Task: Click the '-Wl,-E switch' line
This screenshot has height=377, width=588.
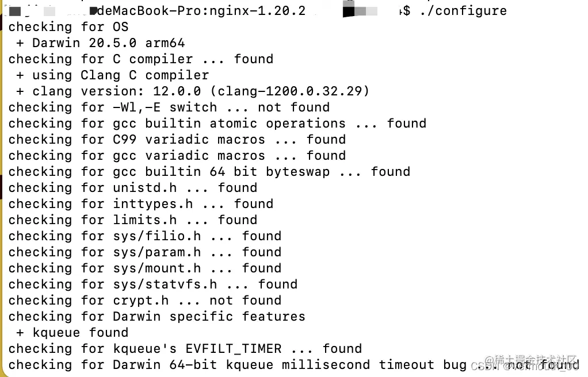Action: coord(169,107)
